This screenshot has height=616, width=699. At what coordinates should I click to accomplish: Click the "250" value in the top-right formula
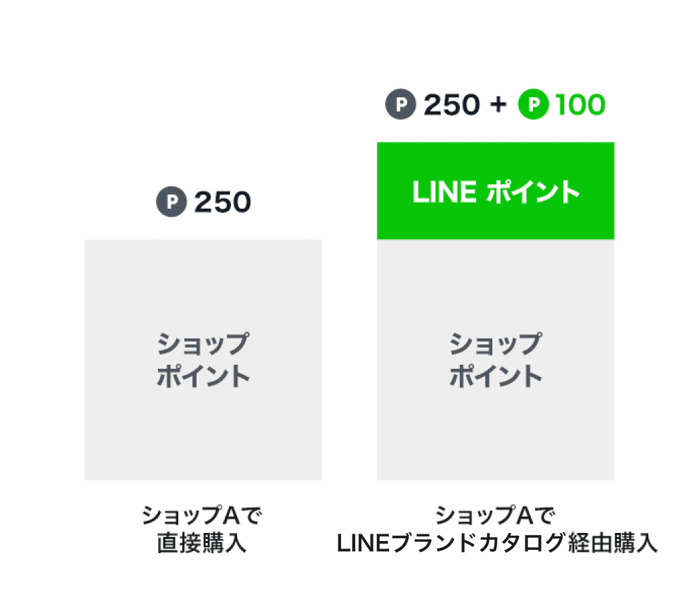pos(450,106)
